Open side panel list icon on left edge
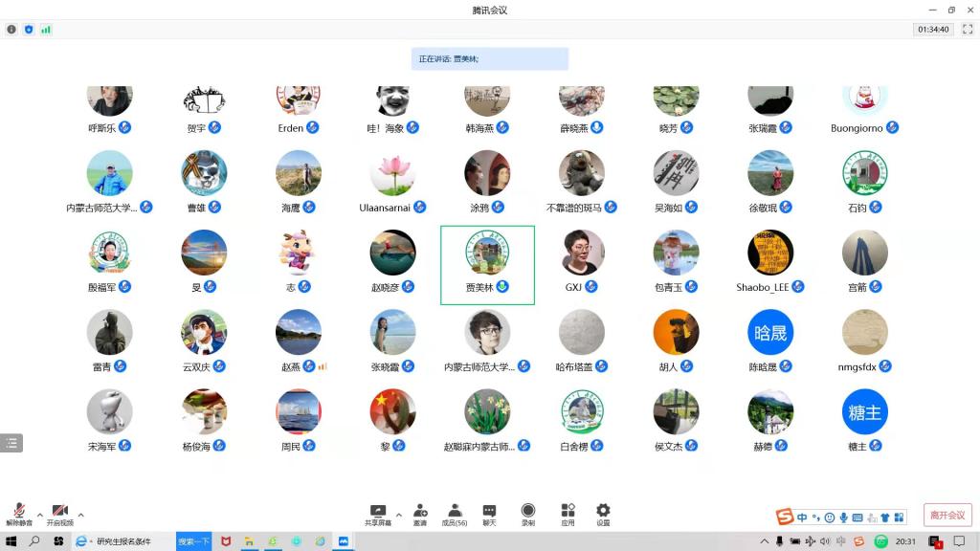Image resolution: width=980 pixels, height=551 pixels. (11, 443)
